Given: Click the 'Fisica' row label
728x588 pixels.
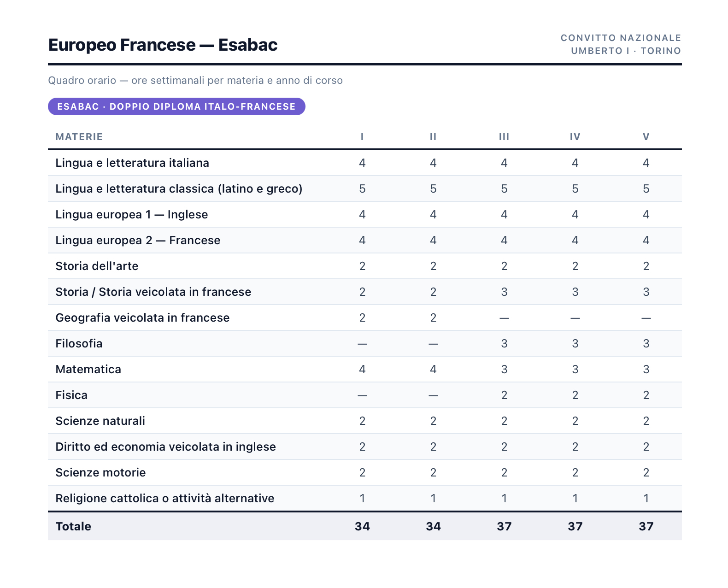Looking at the screenshot, I should (71, 395).
